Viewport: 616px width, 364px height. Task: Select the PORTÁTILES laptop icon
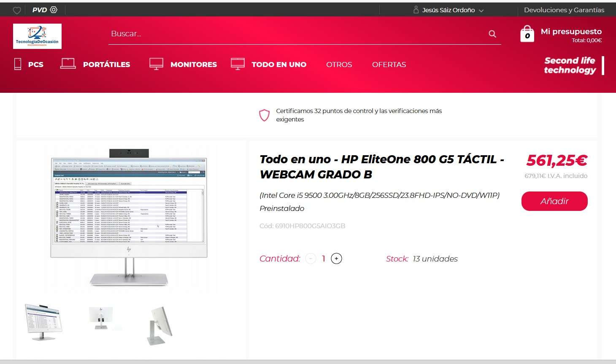point(68,64)
